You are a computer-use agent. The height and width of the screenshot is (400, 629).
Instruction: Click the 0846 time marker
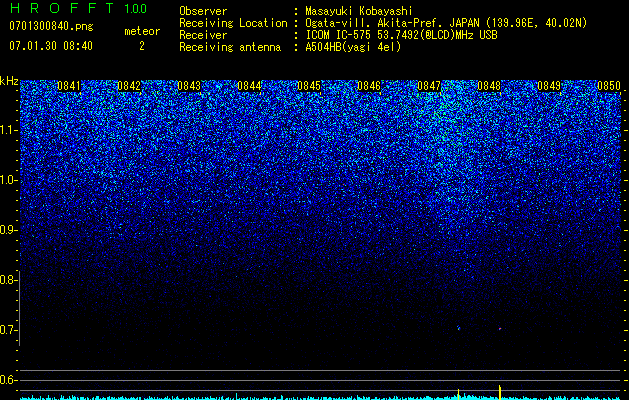point(369,86)
